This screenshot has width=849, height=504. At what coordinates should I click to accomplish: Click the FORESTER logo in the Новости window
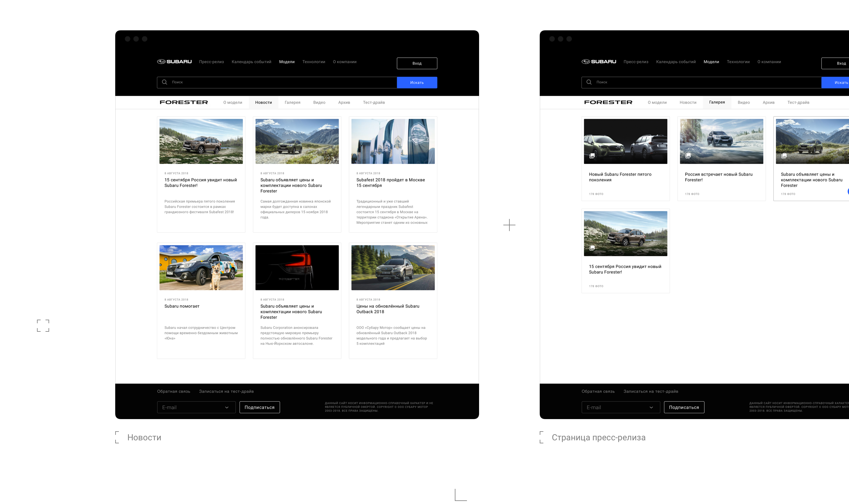pyautogui.click(x=184, y=102)
